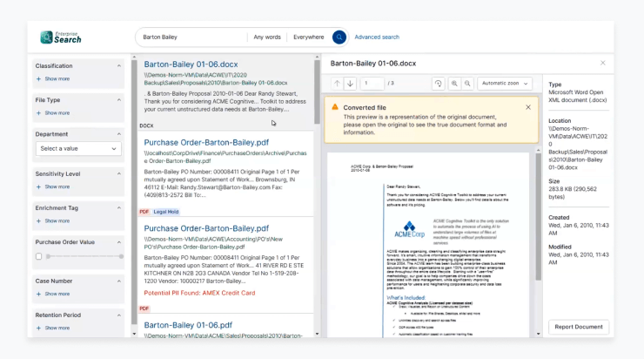Click plus icon under Case Number

click(x=38, y=294)
